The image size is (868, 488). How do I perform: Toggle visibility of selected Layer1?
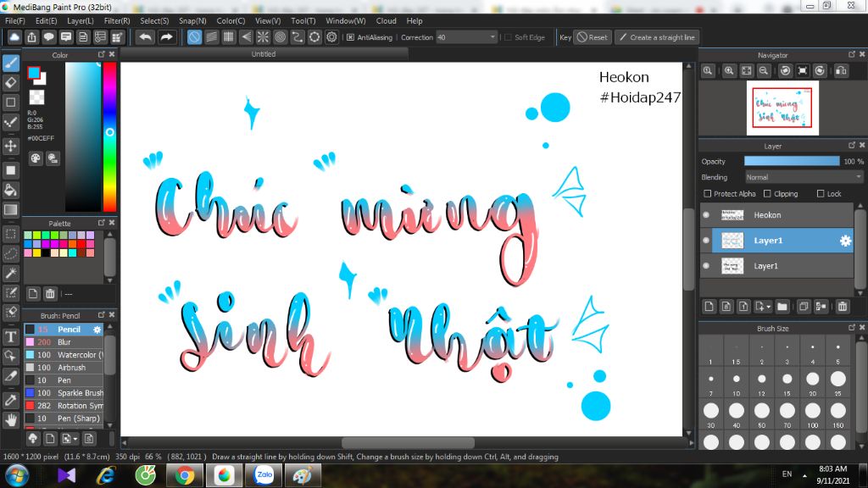(x=706, y=240)
